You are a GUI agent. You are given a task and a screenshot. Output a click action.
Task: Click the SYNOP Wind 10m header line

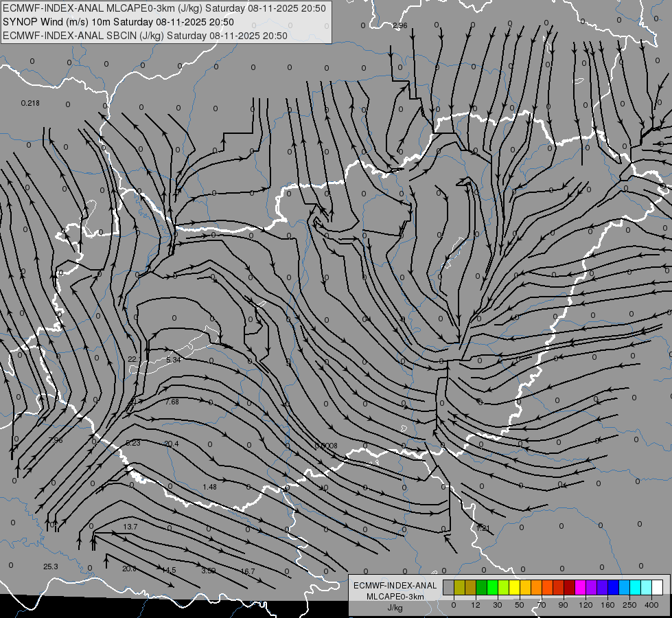118,22
